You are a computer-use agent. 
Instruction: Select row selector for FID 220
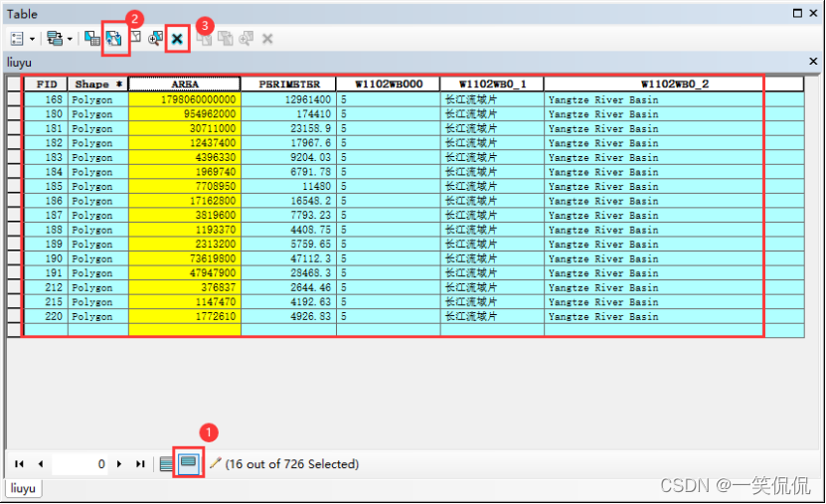(14, 316)
